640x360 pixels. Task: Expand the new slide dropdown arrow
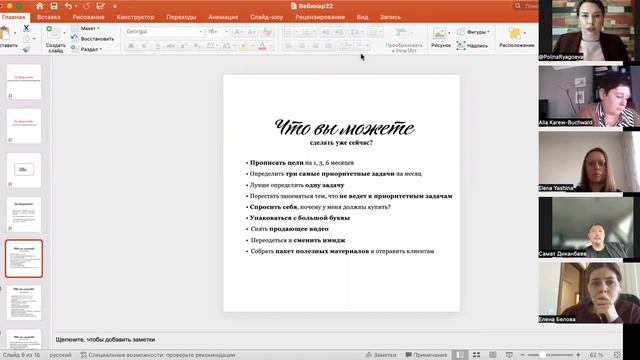(x=64, y=33)
